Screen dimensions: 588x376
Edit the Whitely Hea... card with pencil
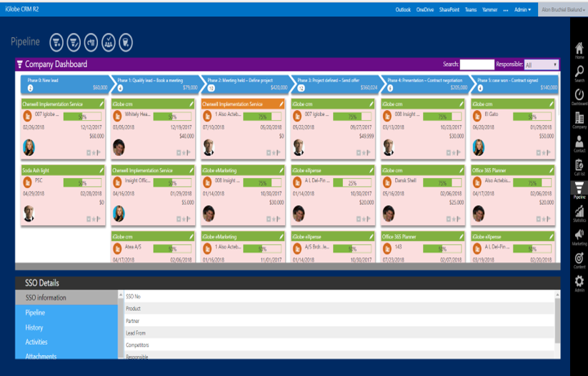[191, 104]
